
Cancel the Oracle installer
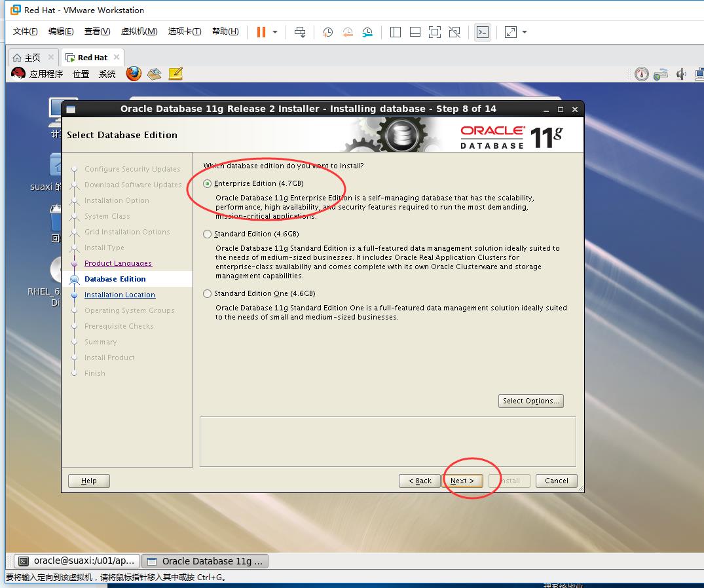556,481
